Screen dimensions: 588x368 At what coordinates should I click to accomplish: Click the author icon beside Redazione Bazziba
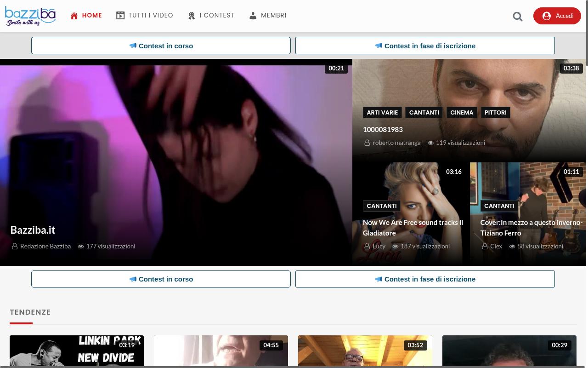15,247
